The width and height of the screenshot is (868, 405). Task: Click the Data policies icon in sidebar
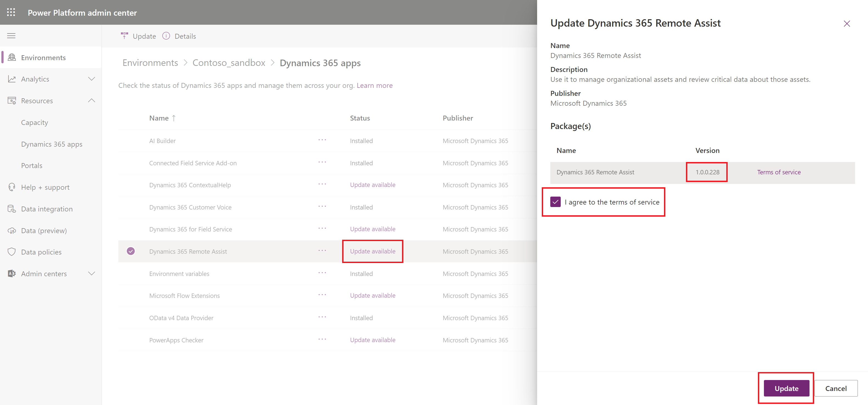(12, 252)
